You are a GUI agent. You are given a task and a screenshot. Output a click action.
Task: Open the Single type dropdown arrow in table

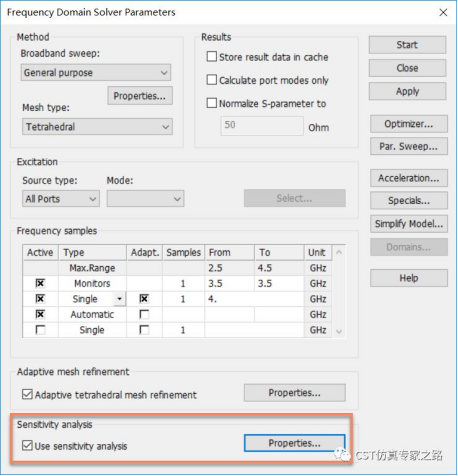(120, 299)
